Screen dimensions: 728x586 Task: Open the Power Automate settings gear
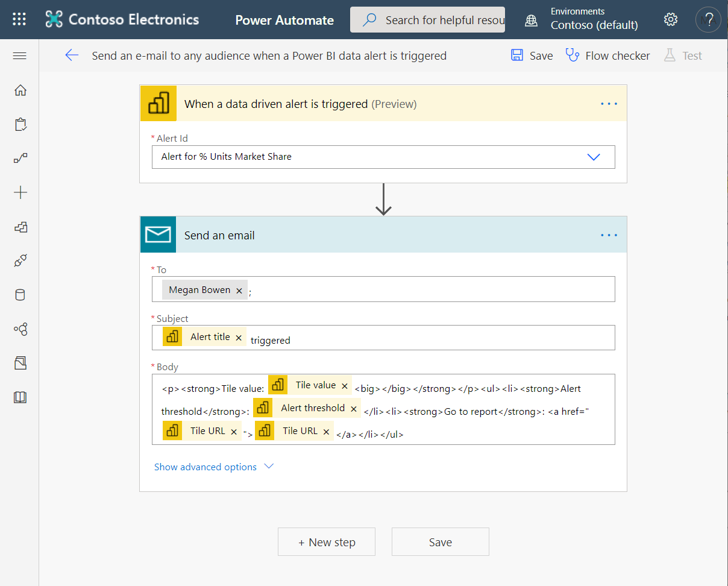pos(670,19)
